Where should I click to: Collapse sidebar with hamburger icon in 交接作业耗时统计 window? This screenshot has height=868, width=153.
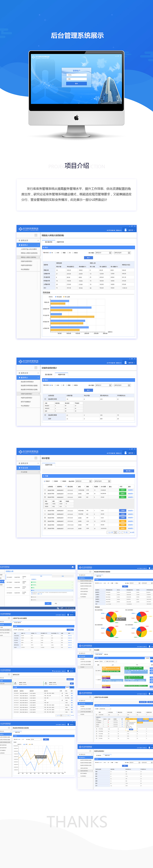pos(36,368)
